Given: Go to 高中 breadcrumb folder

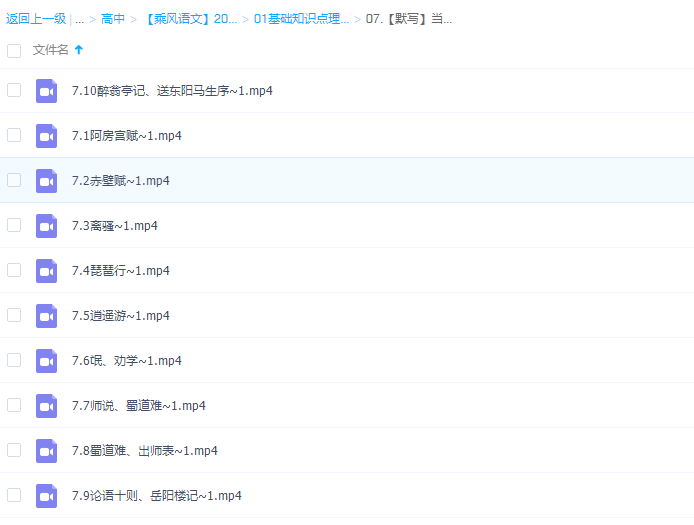Looking at the screenshot, I should tap(113, 19).
